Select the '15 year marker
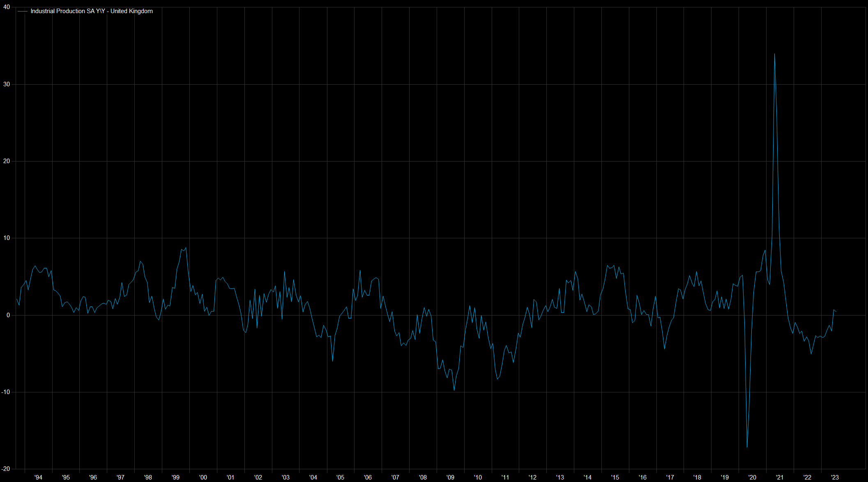This screenshot has height=482, width=868. point(615,477)
